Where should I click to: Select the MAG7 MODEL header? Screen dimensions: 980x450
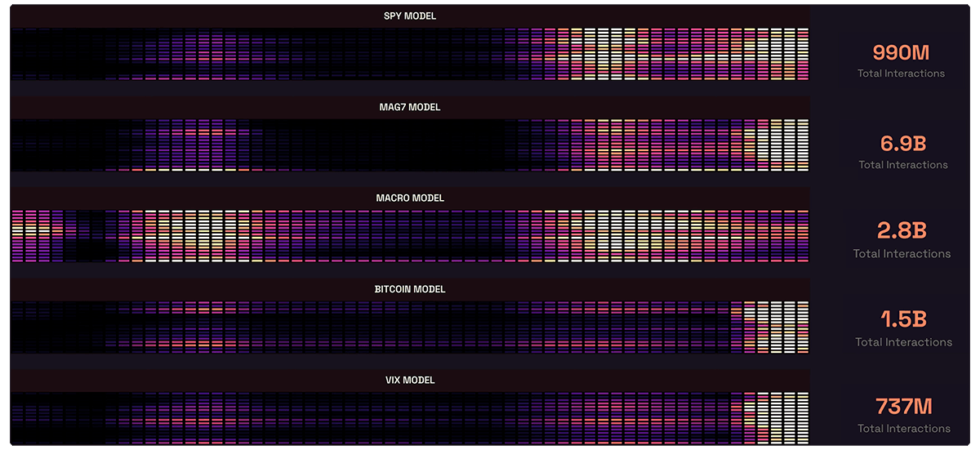pos(410,107)
